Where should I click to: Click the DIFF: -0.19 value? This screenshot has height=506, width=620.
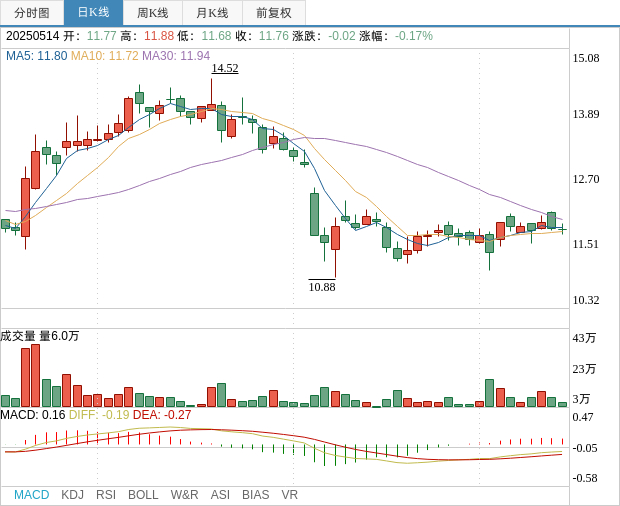point(99,415)
